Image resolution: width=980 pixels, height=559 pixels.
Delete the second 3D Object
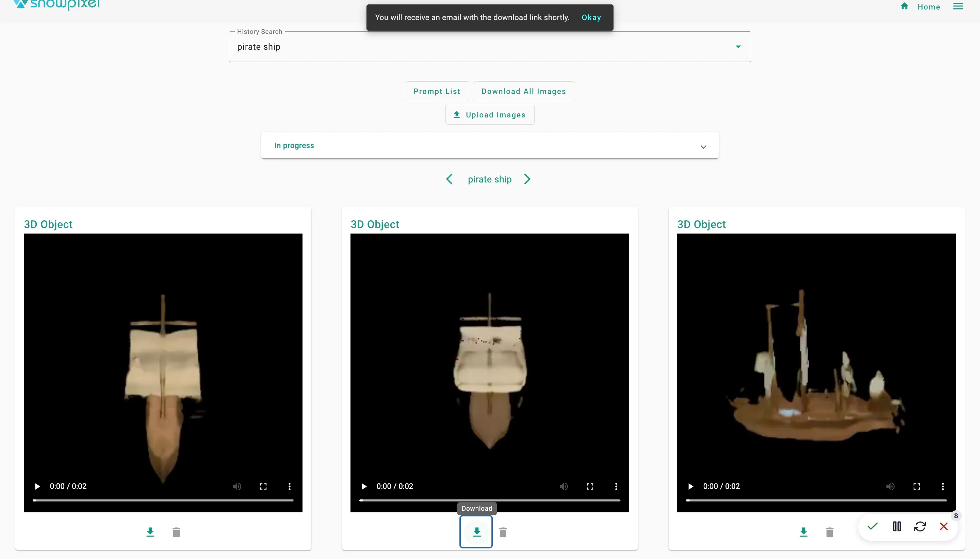(503, 532)
